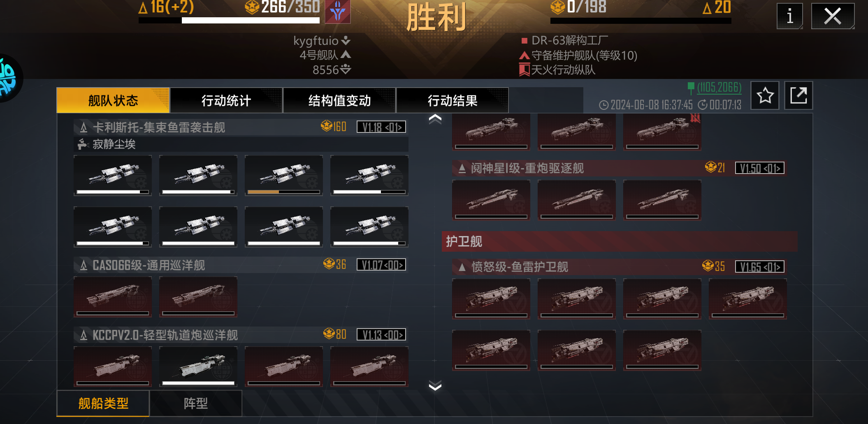The image size is (868, 424).
Task: Select the 行动结果 tab
Action: point(453,100)
